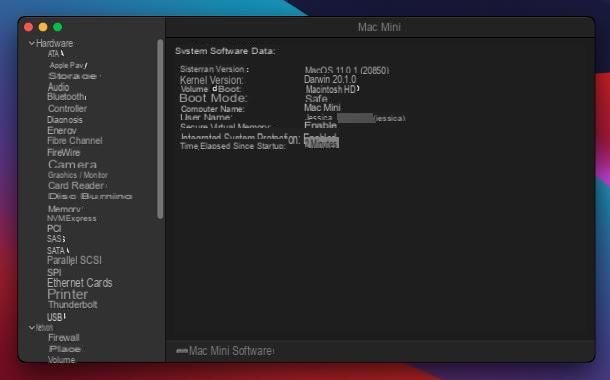Click the Kernel Version label
This screenshot has height=380, width=610.
coord(211,81)
